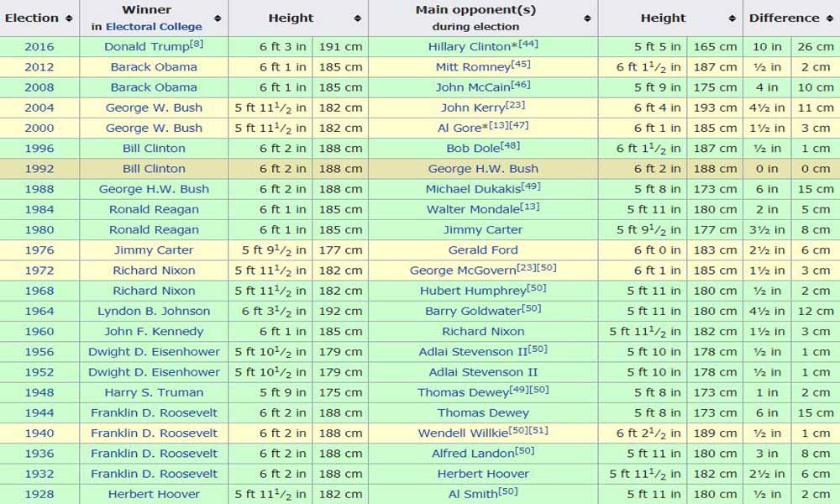This screenshot has height=504, width=840.
Task: Click George W. Bush in the 2000 row
Action: point(154,128)
